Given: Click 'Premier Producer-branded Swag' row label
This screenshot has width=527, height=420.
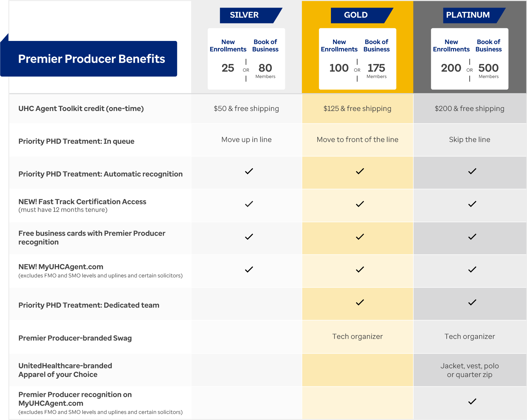Looking at the screenshot, I should (75, 338).
